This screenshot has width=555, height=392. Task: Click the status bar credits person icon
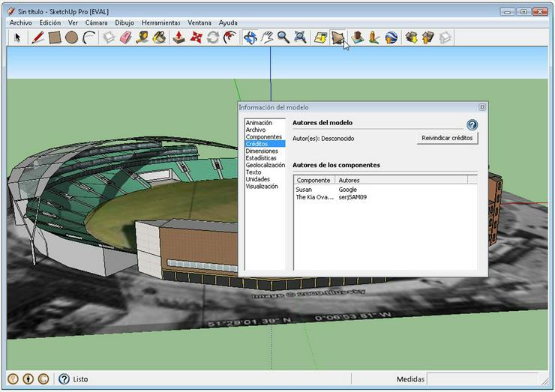(28, 379)
